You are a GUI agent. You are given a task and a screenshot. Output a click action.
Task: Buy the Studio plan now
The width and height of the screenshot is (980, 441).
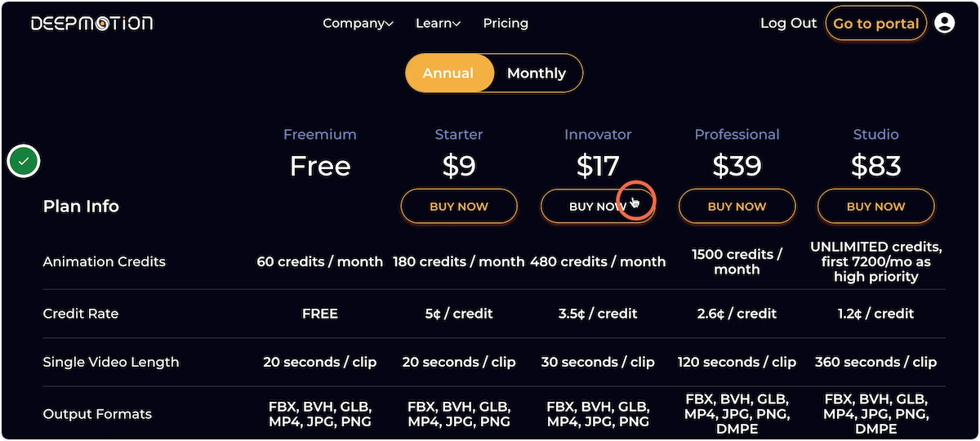(x=875, y=207)
